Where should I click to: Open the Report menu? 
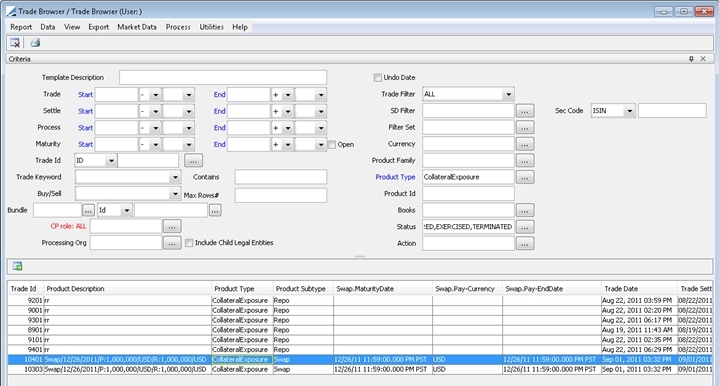(21, 27)
